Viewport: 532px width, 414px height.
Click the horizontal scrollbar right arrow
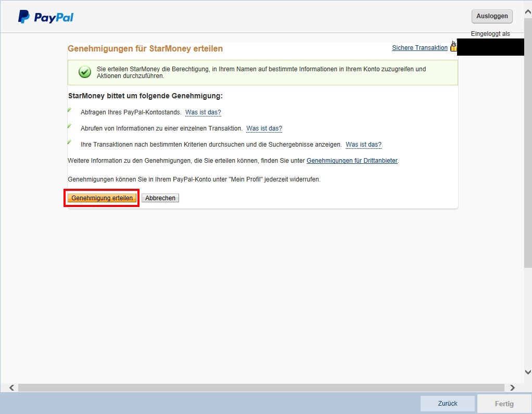(512, 387)
